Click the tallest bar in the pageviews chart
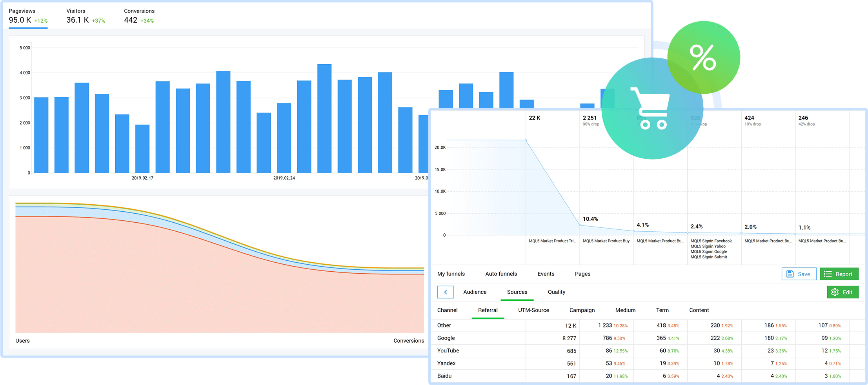Viewport: 868px width, 385px height. pyautogui.click(x=324, y=118)
